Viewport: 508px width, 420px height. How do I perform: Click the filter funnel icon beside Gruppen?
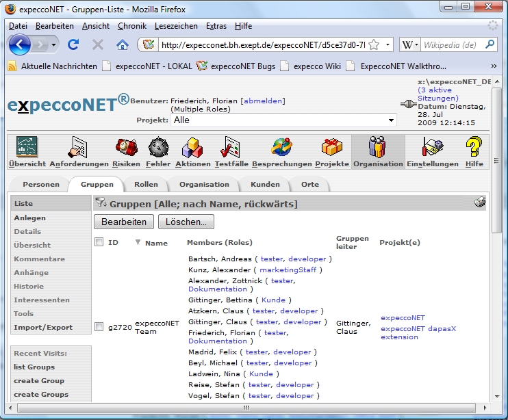101,203
